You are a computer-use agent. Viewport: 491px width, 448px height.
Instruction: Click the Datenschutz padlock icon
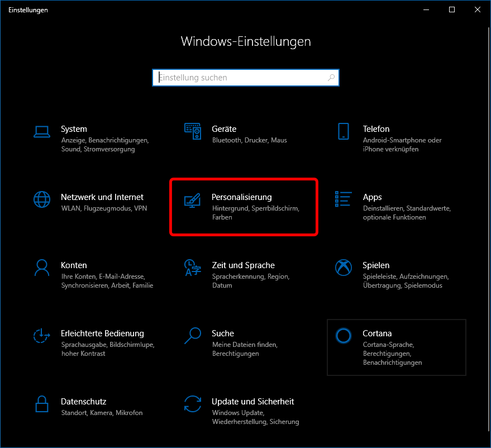pos(42,404)
